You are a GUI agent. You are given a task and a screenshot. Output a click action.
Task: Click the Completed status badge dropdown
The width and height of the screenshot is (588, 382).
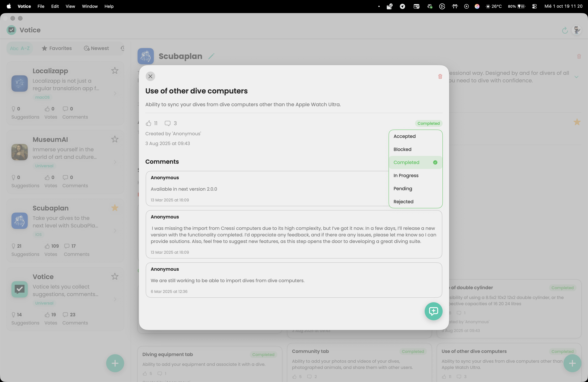point(428,123)
